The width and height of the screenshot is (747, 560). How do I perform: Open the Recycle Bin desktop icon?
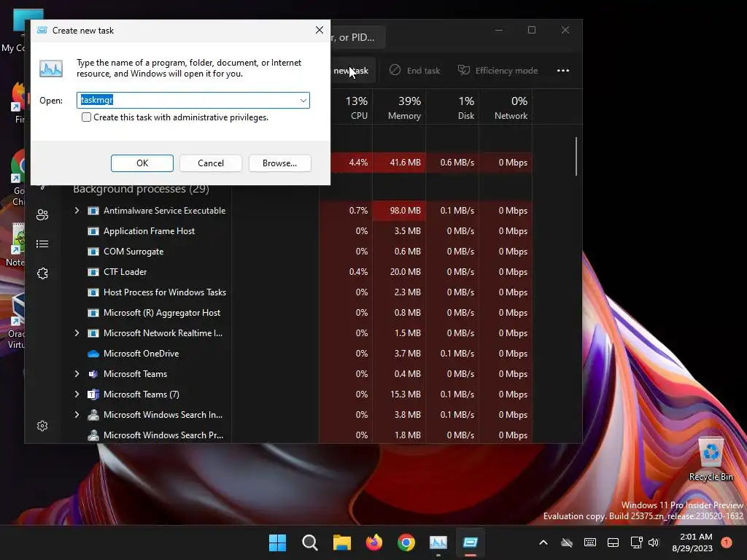[711, 459]
